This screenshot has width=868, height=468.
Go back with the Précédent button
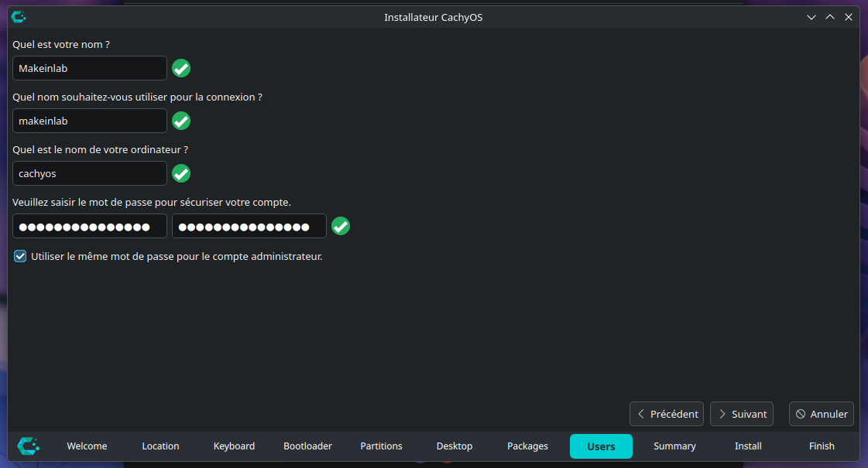[667, 414]
